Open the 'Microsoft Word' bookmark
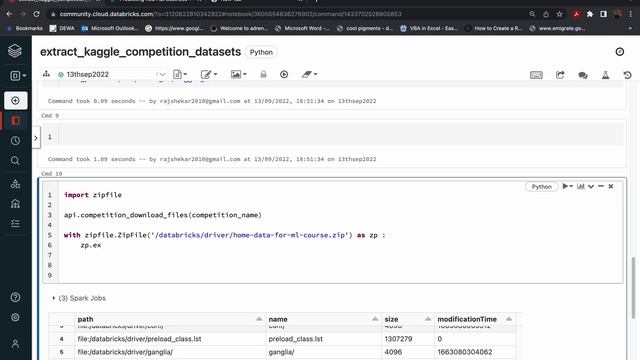 coord(302,28)
